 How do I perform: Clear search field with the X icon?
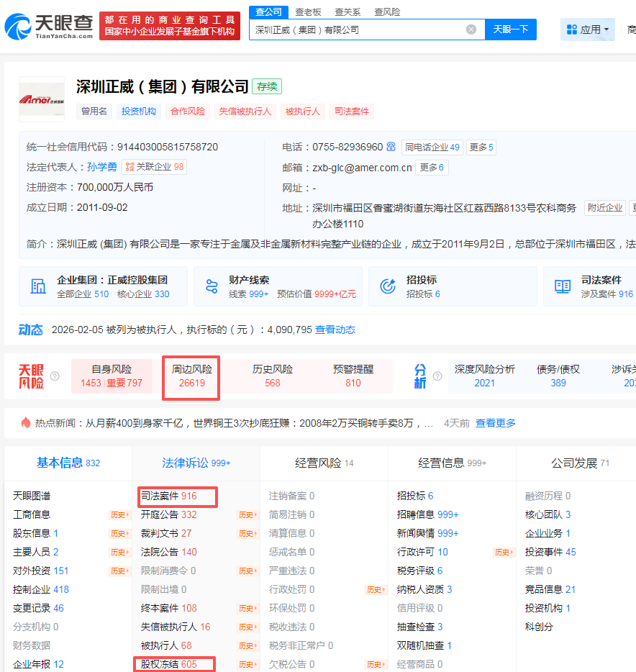(x=471, y=29)
